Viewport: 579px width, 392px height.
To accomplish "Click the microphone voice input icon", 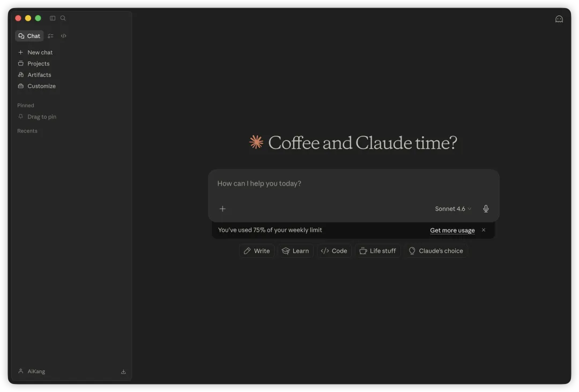I will click(486, 209).
